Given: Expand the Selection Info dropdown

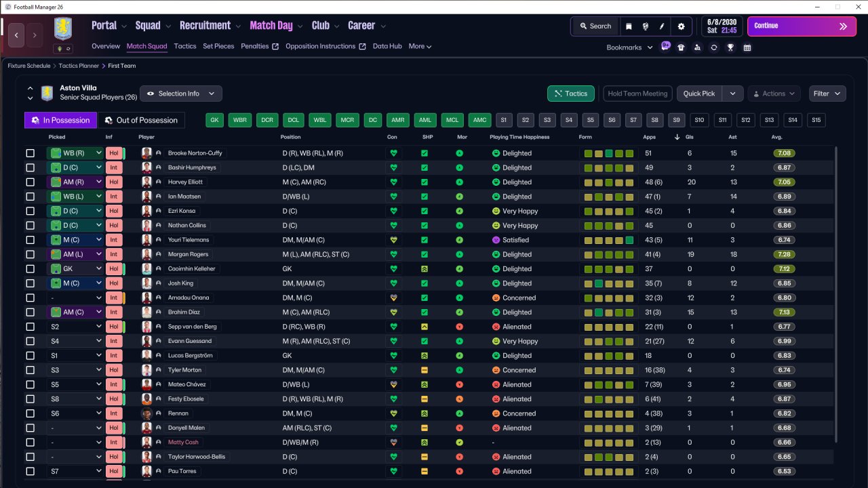Looking at the screenshot, I should tap(181, 94).
